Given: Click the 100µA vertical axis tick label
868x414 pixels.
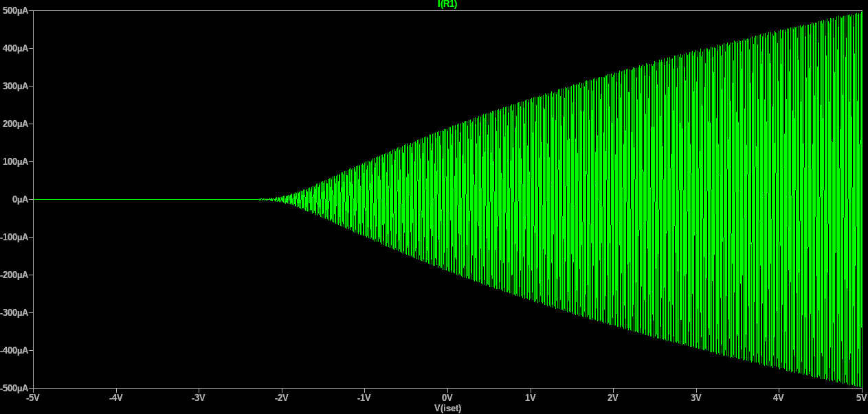Looking at the screenshot, I should (x=14, y=162).
